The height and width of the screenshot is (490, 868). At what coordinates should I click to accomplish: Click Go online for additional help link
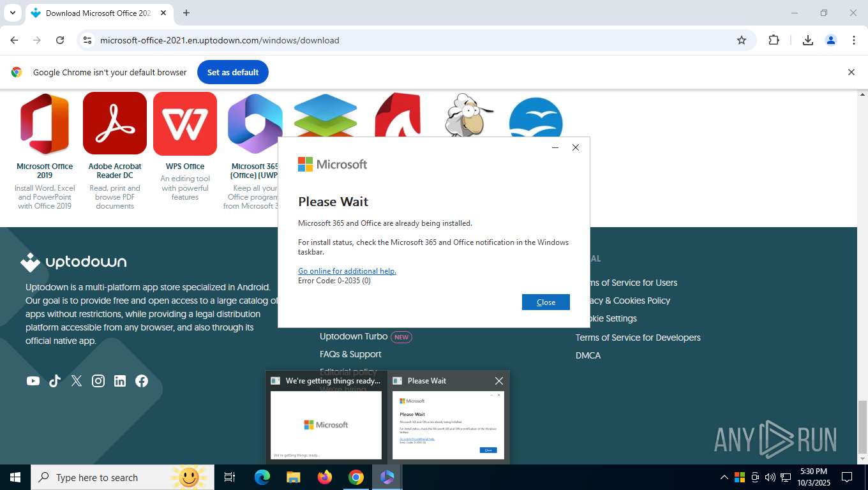point(347,271)
